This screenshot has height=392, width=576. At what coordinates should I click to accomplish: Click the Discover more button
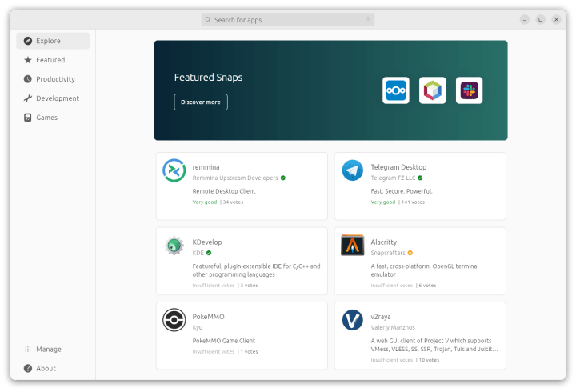click(201, 102)
